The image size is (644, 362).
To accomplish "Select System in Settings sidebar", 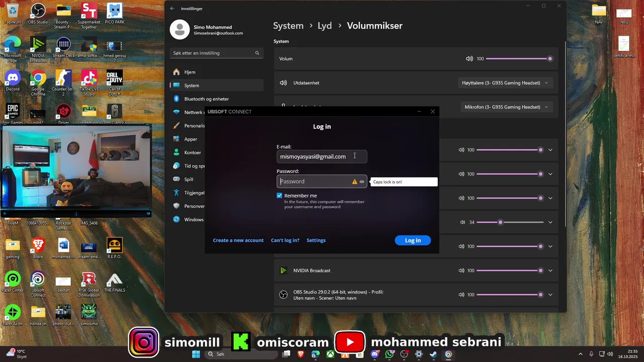I will click(216, 85).
